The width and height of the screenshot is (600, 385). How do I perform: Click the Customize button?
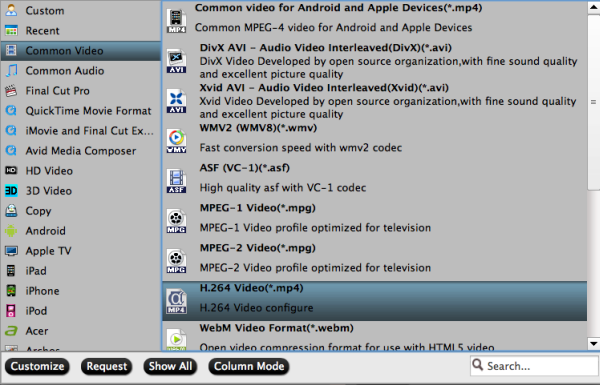(37, 366)
